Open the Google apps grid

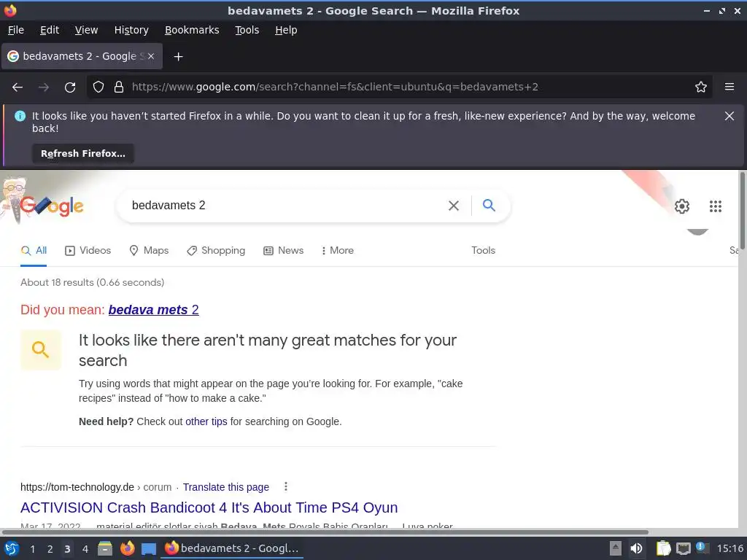(715, 206)
